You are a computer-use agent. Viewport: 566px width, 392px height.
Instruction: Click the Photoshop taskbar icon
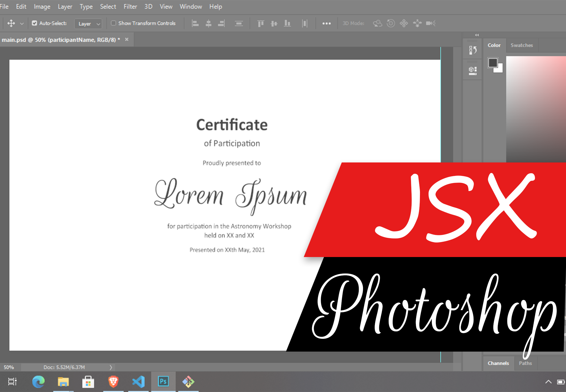163,381
